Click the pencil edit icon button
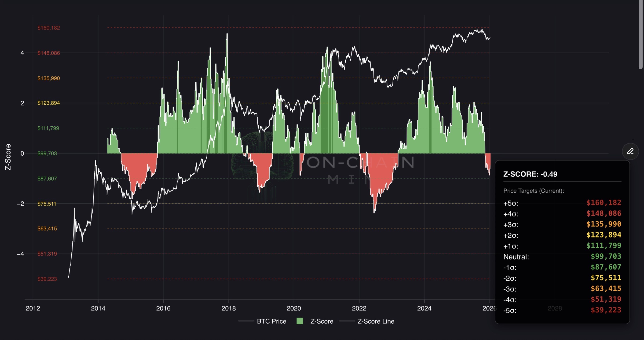 tap(630, 151)
